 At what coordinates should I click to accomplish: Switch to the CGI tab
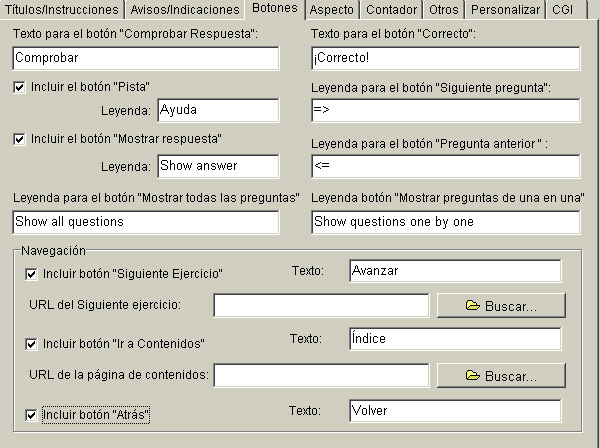[562, 9]
